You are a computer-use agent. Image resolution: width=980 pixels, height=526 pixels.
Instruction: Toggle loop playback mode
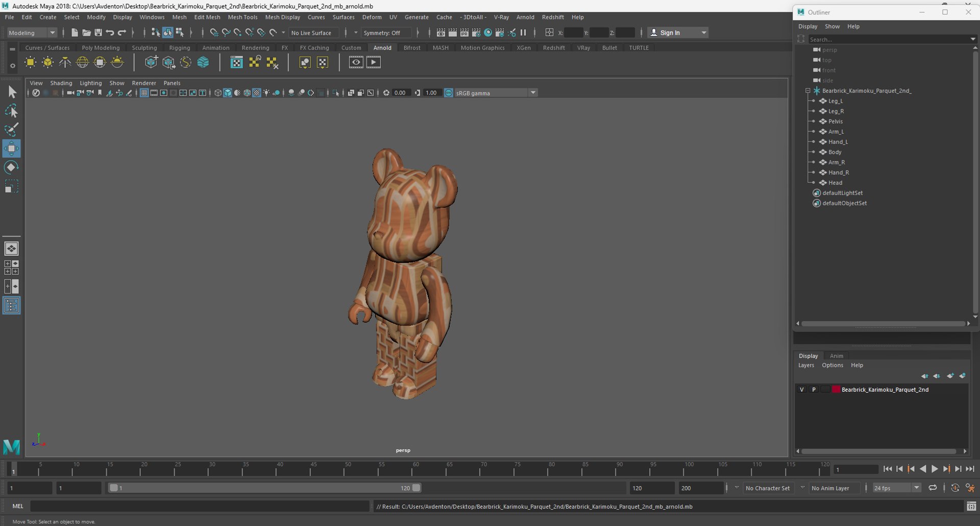[x=933, y=488]
